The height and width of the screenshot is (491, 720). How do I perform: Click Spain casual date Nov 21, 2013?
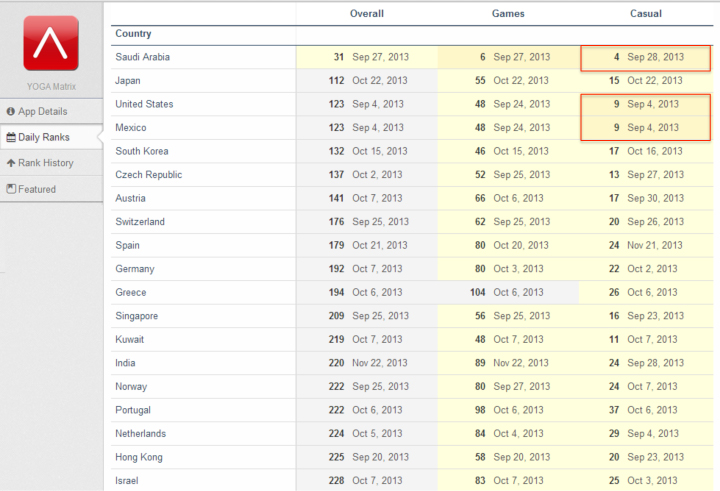tap(655, 245)
